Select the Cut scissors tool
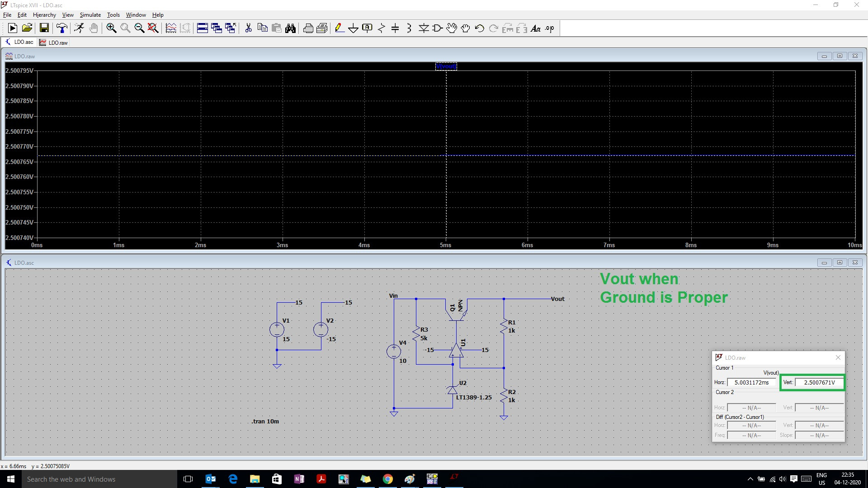The width and height of the screenshot is (868, 488). point(248,28)
